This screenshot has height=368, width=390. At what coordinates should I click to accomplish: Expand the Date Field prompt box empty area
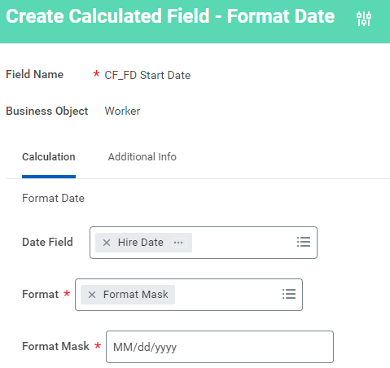point(243,242)
